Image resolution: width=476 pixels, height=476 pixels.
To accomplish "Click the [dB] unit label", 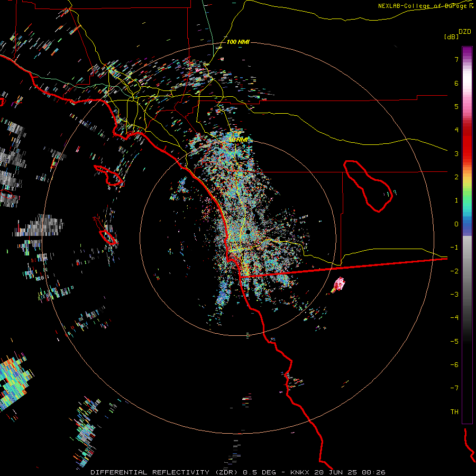I will tap(452, 36).
